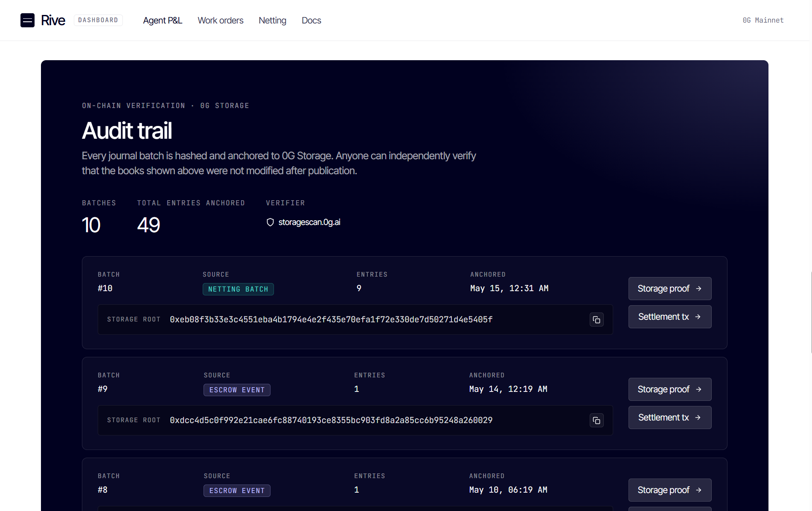Viewport: 812px width, 511px height.
Task: Click anchored date May 10, 06:19 AM
Action: [508, 490]
